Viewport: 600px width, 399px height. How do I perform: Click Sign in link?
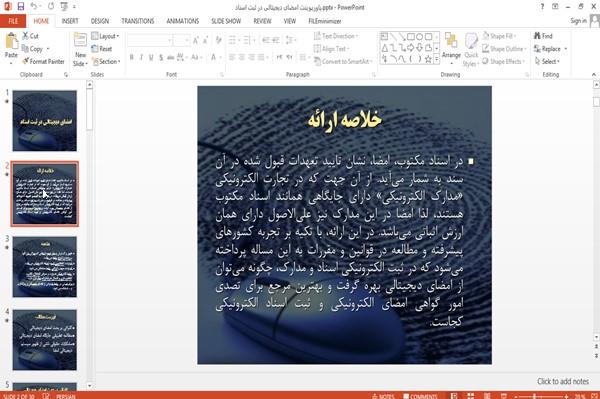(578, 21)
